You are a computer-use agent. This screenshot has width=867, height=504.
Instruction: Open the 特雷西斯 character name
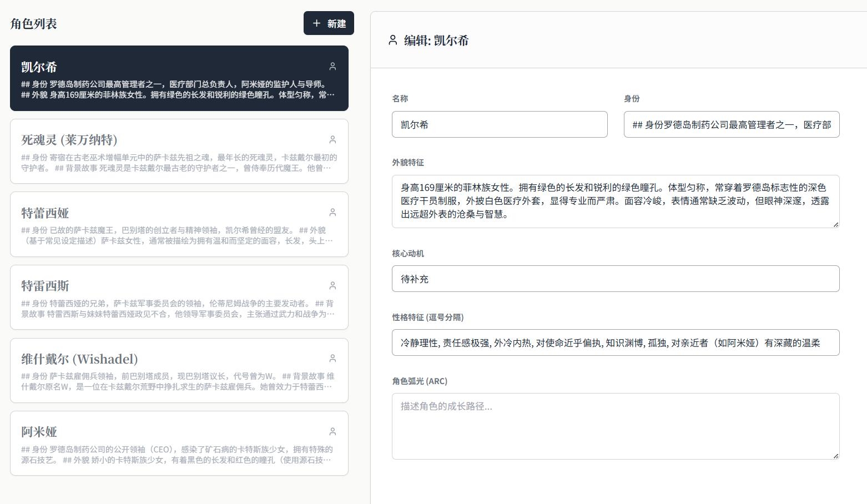(x=45, y=286)
